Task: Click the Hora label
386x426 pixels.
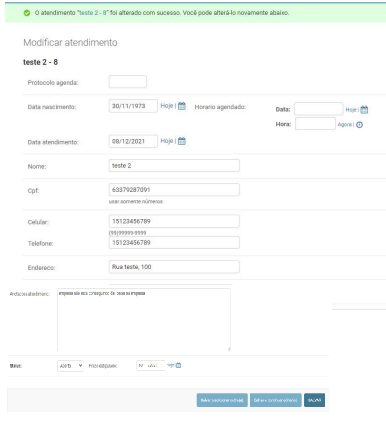Action: coord(283,124)
